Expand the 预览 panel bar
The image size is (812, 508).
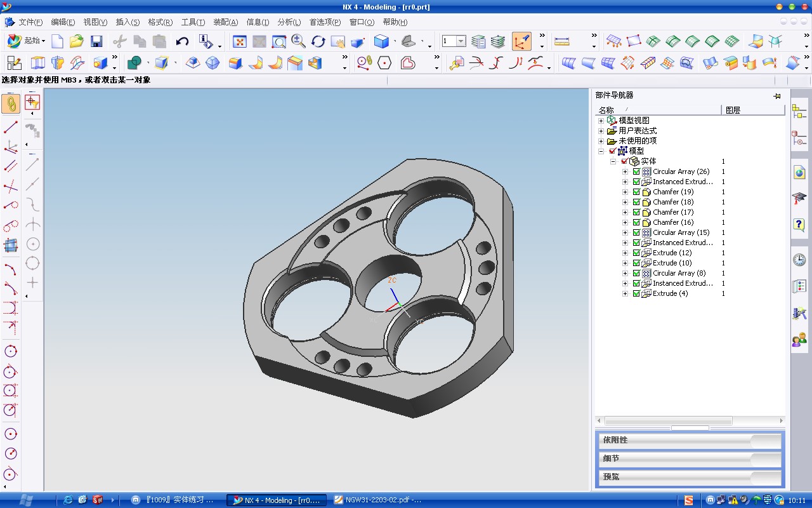click(690, 477)
